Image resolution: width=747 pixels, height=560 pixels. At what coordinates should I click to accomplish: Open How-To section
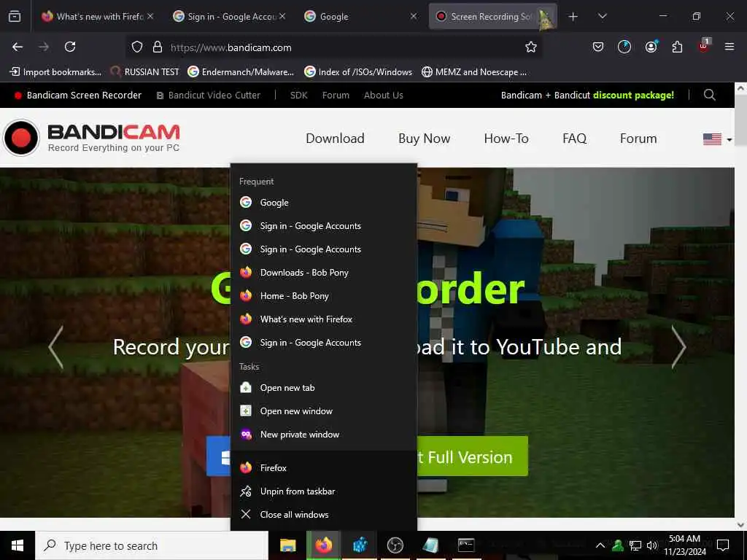pyautogui.click(x=506, y=139)
